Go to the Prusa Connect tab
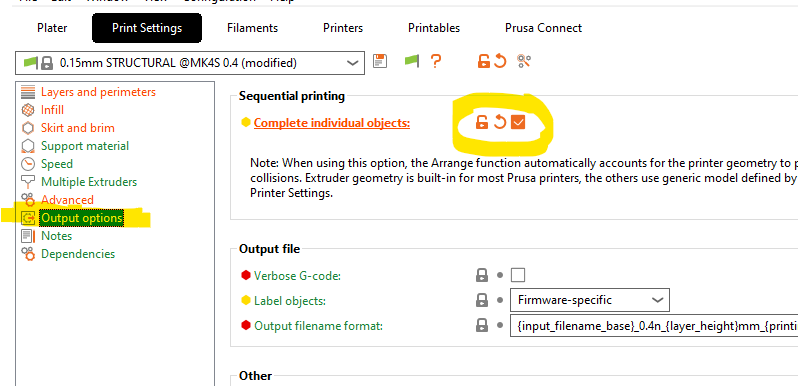Image resolution: width=798 pixels, height=386 pixels. (544, 28)
